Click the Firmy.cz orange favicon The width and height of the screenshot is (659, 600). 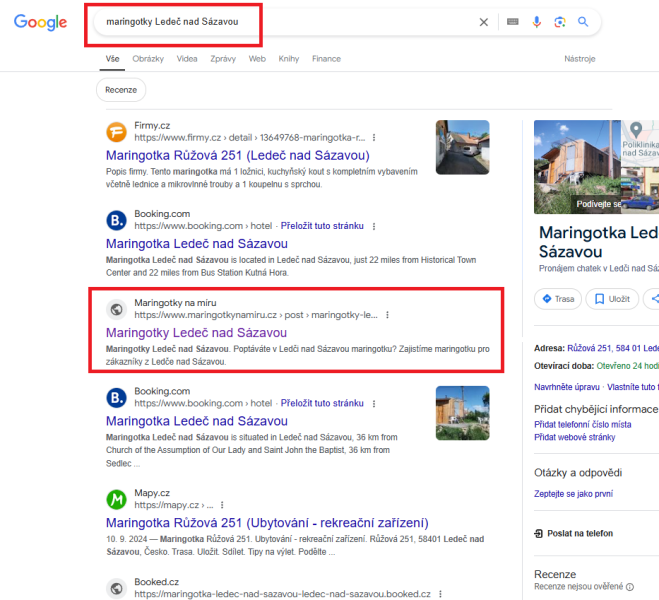coord(116,132)
